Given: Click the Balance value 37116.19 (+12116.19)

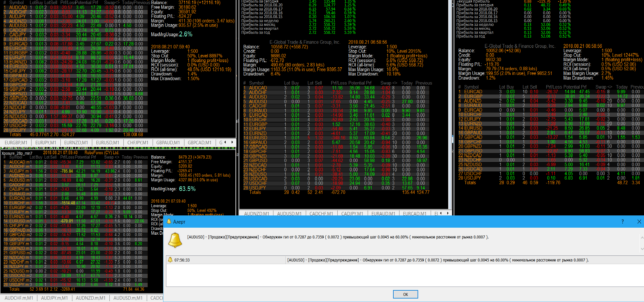Looking at the screenshot, I should coord(200,2).
